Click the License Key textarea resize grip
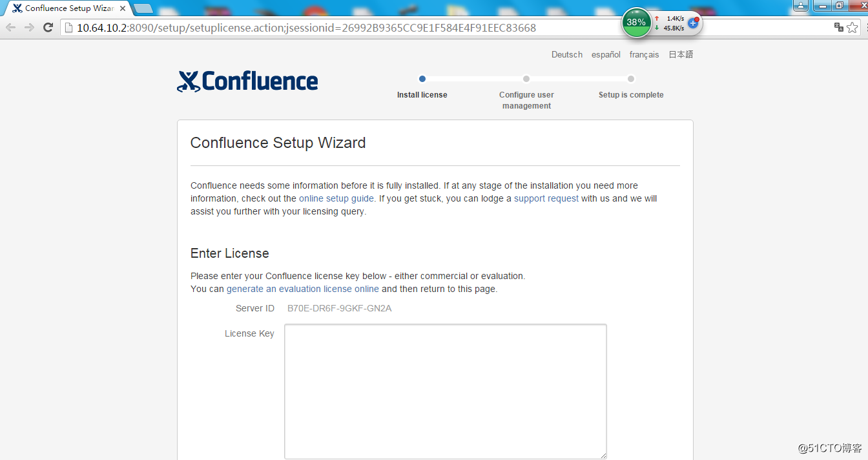 603,455
